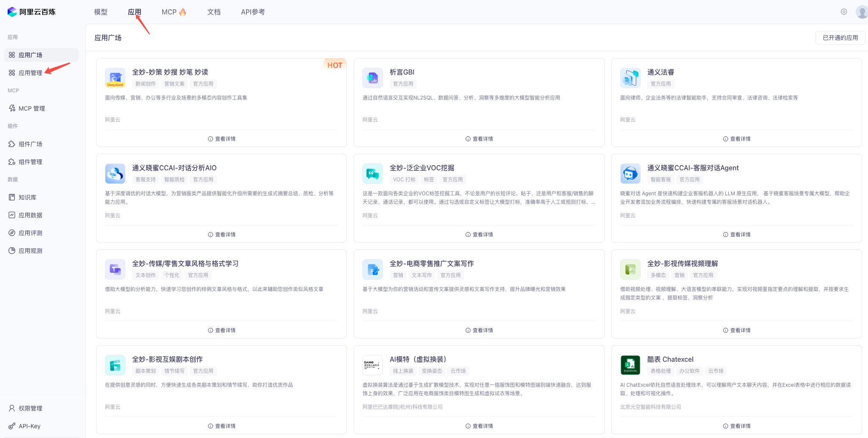Click the MCP 管理 sidebar icon

click(x=12, y=108)
